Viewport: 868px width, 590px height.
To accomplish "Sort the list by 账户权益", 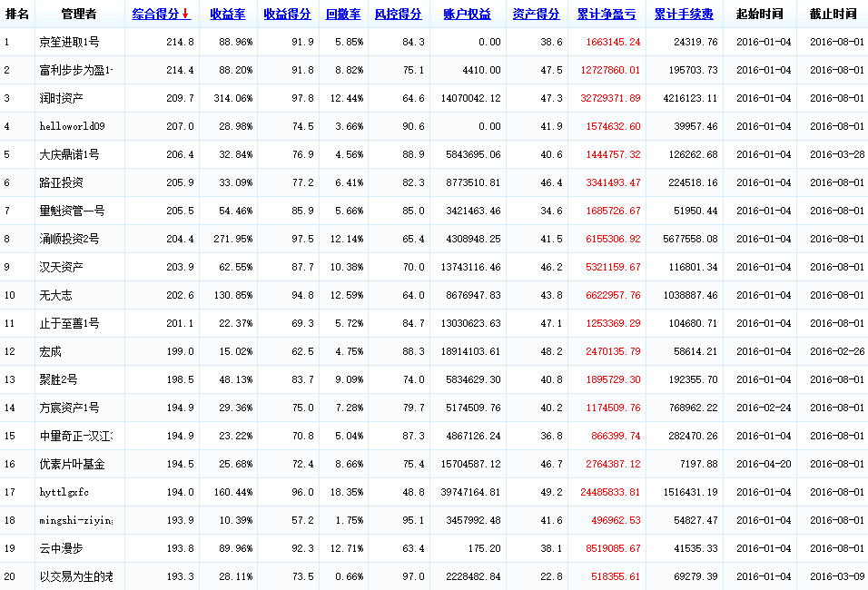I will pyautogui.click(x=468, y=14).
